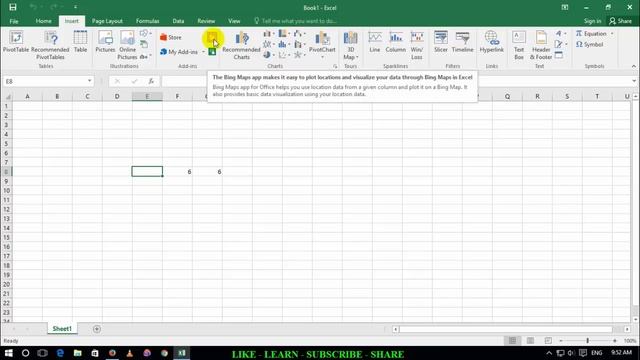640x360 pixels.
Task: Open the Name Box dropdown
Action: [89, 81]
